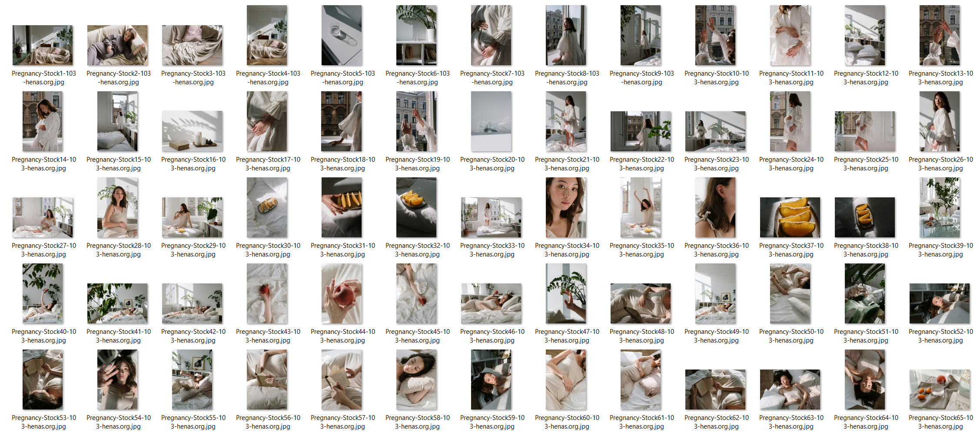The image size is (980, 433).
Task: Click the file name Pregnancy-Stock9-103-henas.org.jpg
Action: pyautogui.click(x=642, y=78)
